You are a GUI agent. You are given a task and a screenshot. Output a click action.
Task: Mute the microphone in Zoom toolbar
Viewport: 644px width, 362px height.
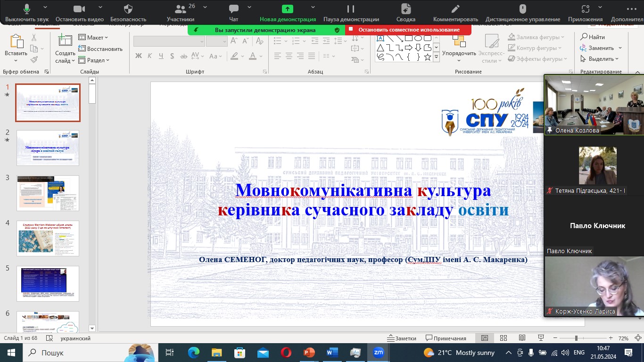[26, 13]
